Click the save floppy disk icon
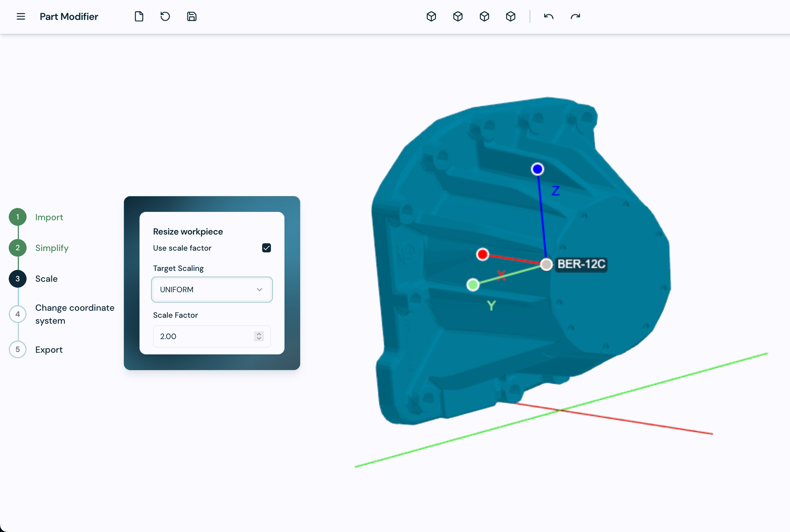Viewport: 790px width, 532px height. pyautogui.click(x=192, y=16)
